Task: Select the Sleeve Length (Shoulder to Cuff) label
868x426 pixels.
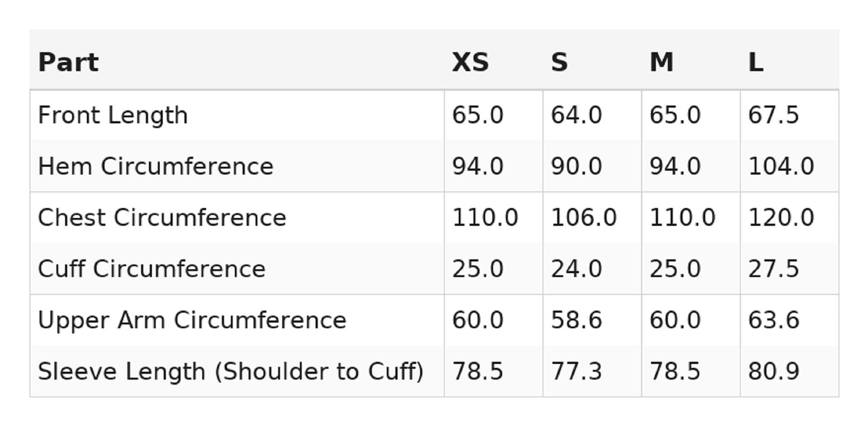Action: tap(230, 371)
